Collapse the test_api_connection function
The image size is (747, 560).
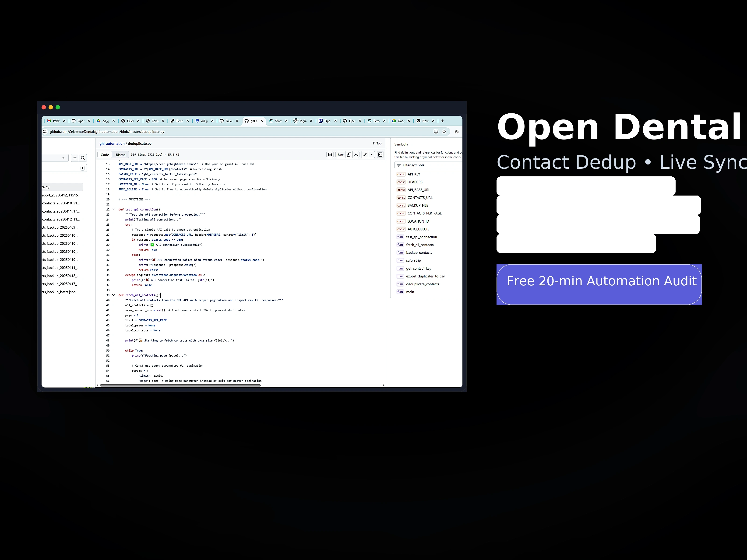click(113, 210)
